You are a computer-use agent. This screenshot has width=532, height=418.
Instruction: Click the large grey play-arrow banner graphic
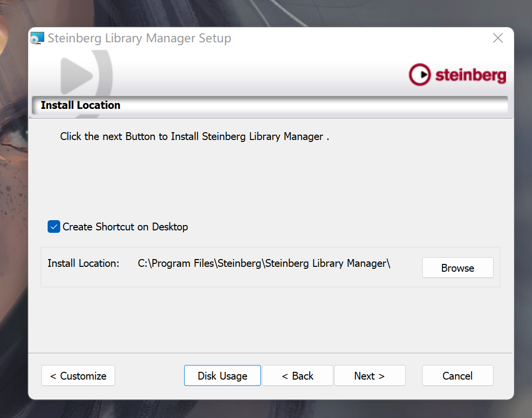click(86, 75)
